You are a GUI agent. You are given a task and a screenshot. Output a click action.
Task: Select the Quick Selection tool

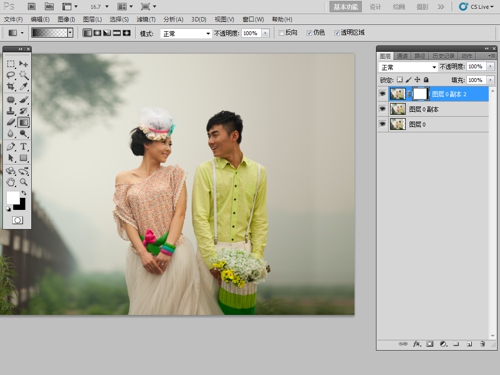(x=23, y=75)
